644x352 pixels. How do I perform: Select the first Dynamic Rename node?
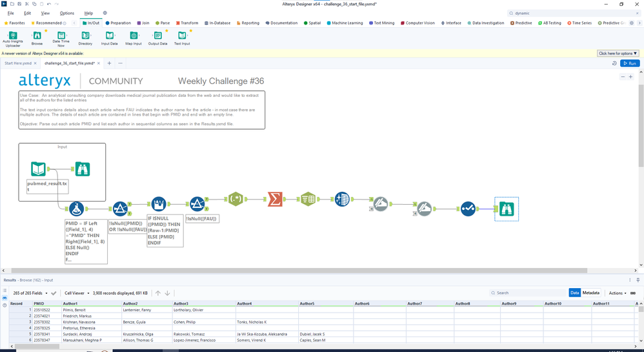coord(380,204)
